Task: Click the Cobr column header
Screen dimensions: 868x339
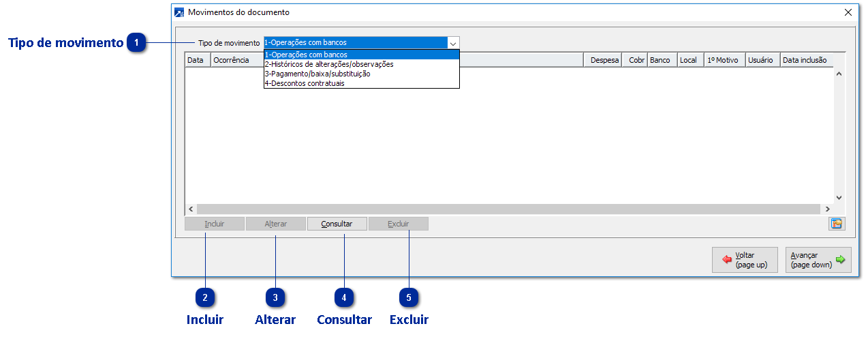Action: tap(635, 60)
